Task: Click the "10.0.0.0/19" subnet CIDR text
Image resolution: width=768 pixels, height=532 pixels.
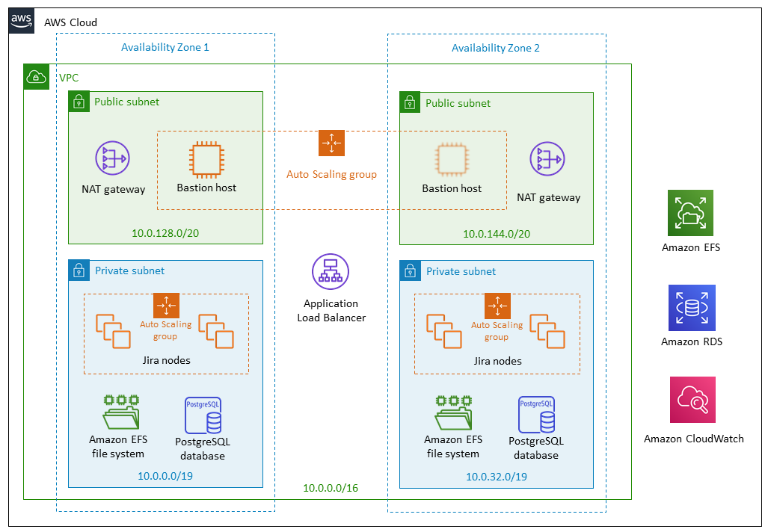Action: (165, 476)
